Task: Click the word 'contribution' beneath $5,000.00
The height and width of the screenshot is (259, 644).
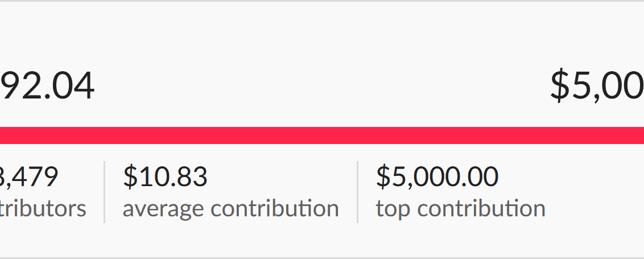Action: pyautogui.click(x=481, y=208)
